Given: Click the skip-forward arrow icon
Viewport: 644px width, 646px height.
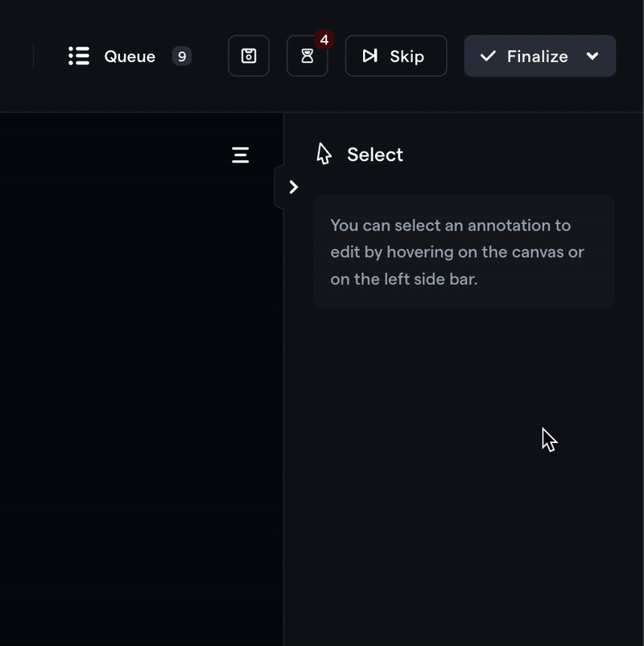Looking at the screenshot, I should 369,56.
